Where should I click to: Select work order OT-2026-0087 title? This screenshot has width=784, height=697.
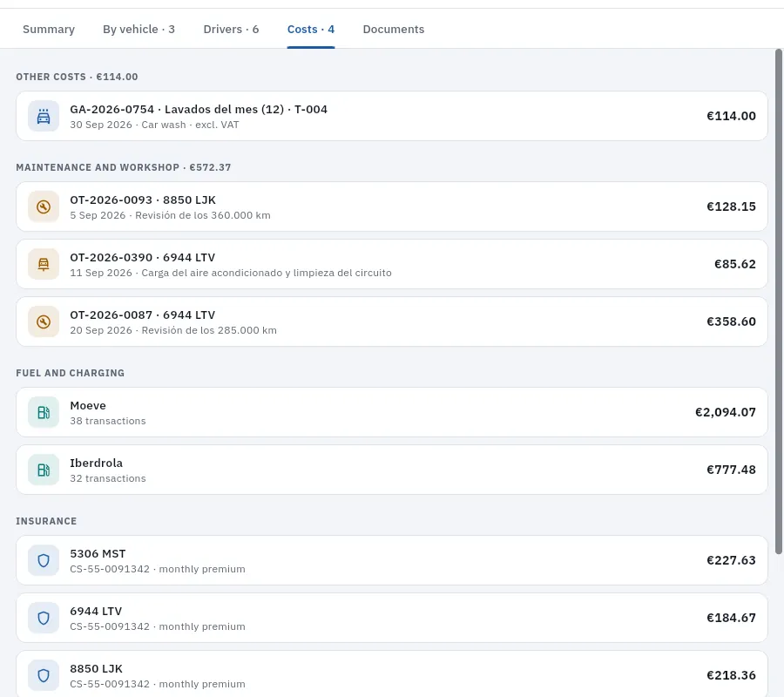143,315
